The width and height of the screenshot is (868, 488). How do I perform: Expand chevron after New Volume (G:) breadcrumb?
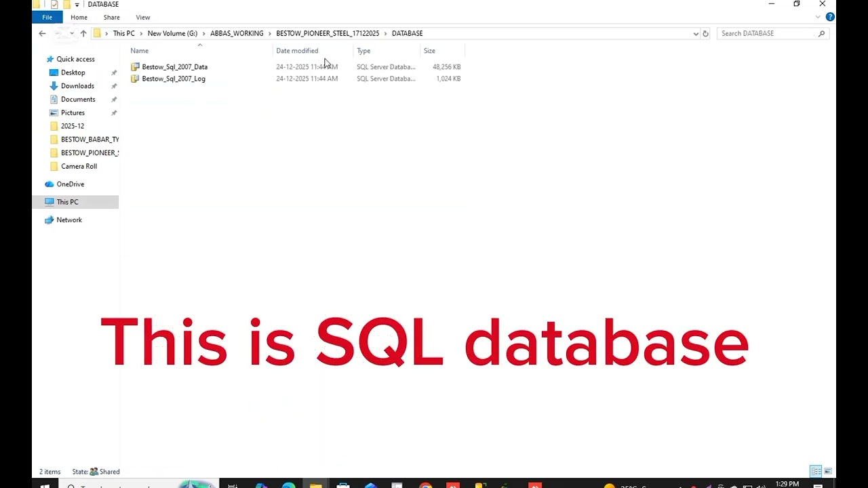tap(203, 33)
